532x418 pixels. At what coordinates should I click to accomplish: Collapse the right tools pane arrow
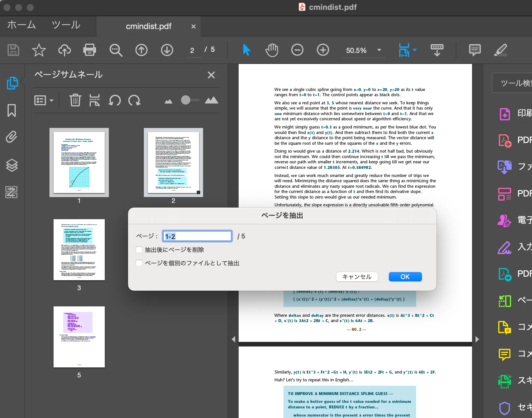(x=477, y=339)
